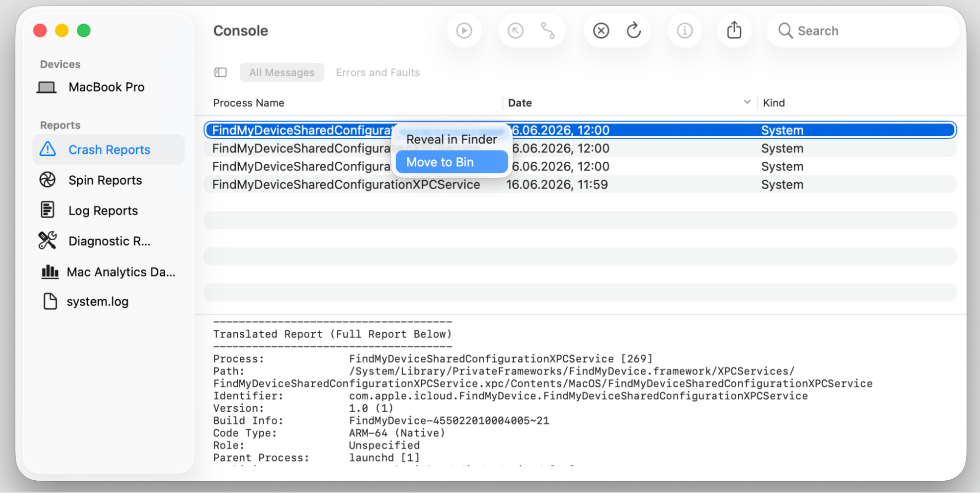The image size is (980, 493).
Task: Switch to the All Messages filter
Action: click(x=282, y=73)
